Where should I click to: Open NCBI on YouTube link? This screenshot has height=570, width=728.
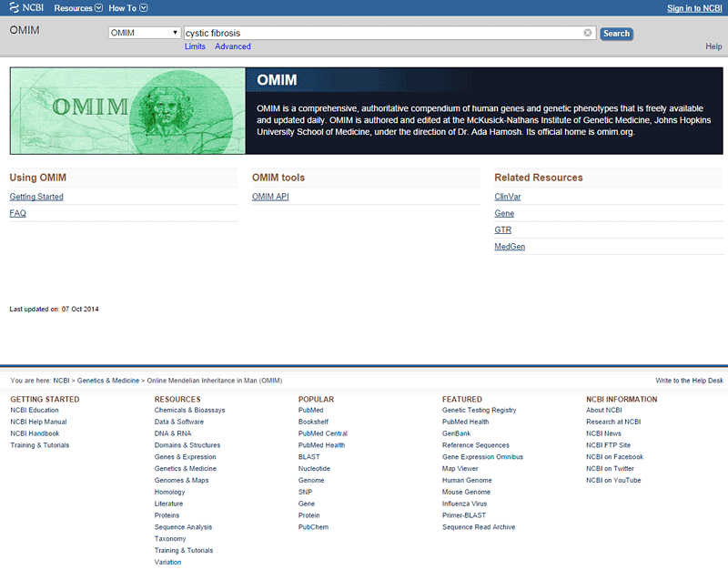(x=613, y=481)
